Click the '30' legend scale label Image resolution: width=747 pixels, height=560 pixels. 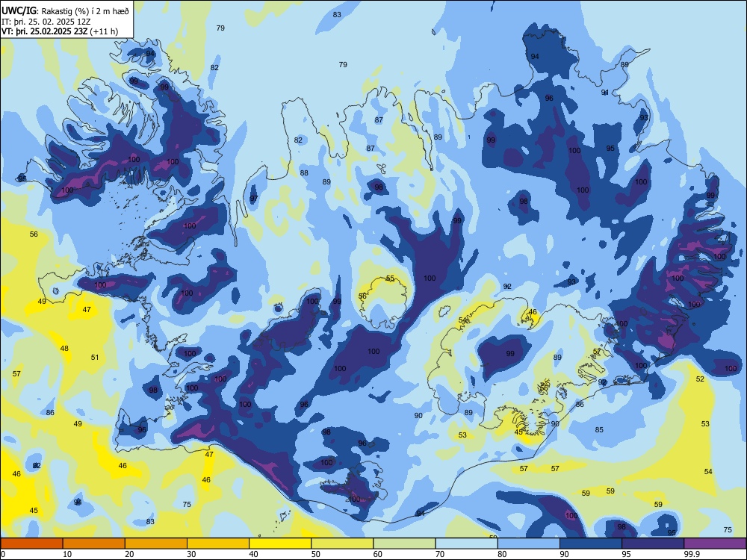191,554
